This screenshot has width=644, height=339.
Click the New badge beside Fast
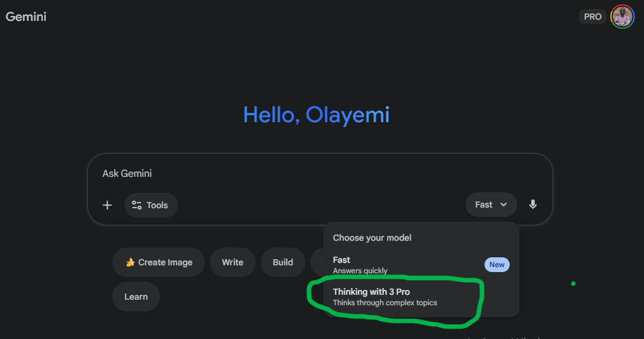pos(497,265)
